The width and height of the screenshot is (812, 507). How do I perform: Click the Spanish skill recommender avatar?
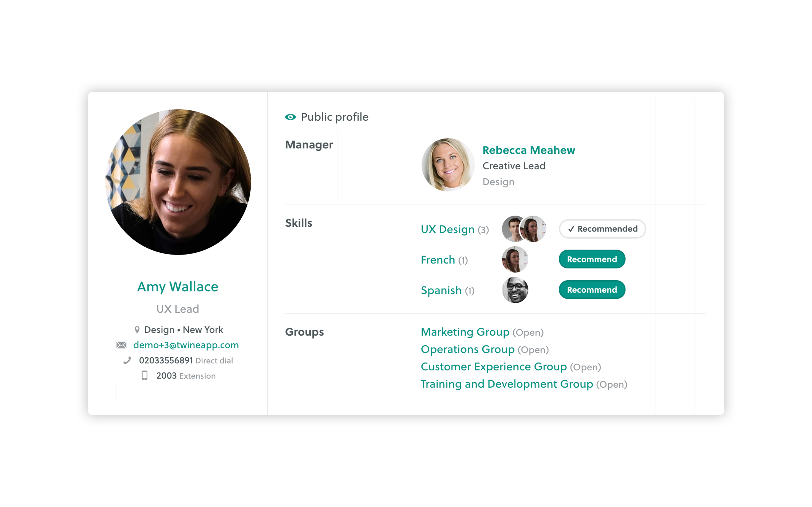point(515,290)
